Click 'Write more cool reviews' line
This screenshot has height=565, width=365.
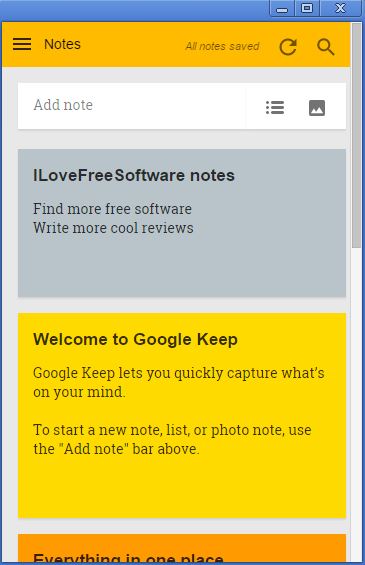point(113,228)
